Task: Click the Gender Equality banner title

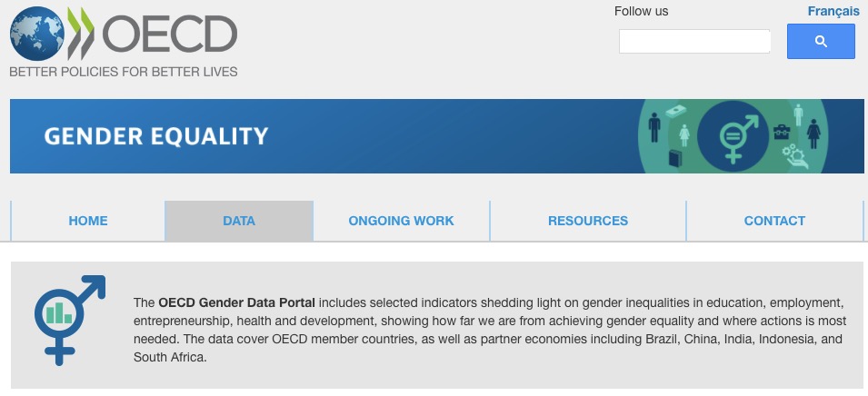Action: [156, 137]
